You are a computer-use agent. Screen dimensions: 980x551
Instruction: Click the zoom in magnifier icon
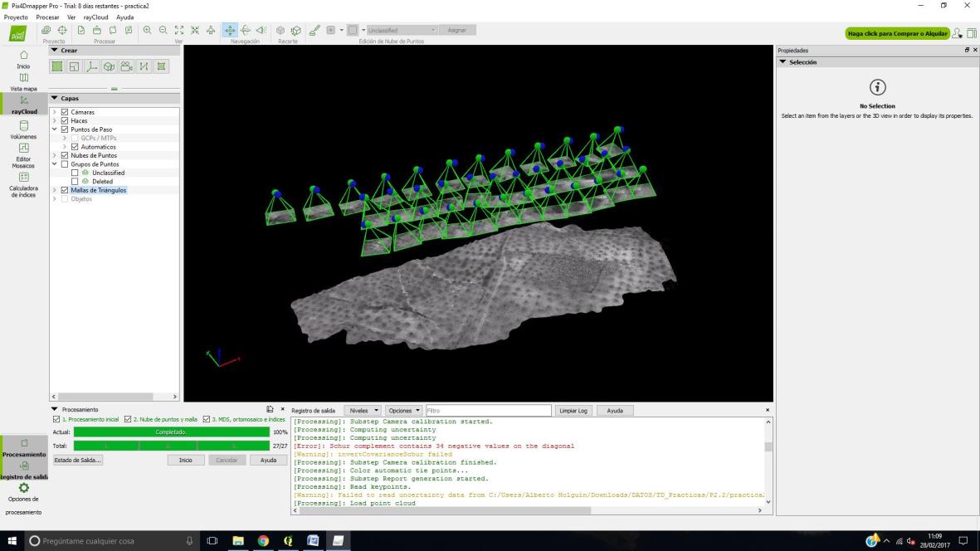[148, 30]
